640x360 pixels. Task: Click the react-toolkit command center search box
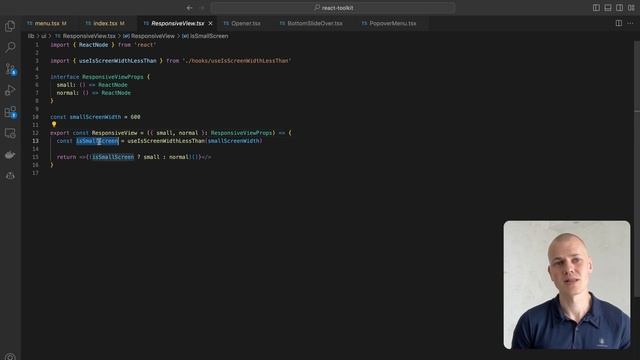coord(333,8)
